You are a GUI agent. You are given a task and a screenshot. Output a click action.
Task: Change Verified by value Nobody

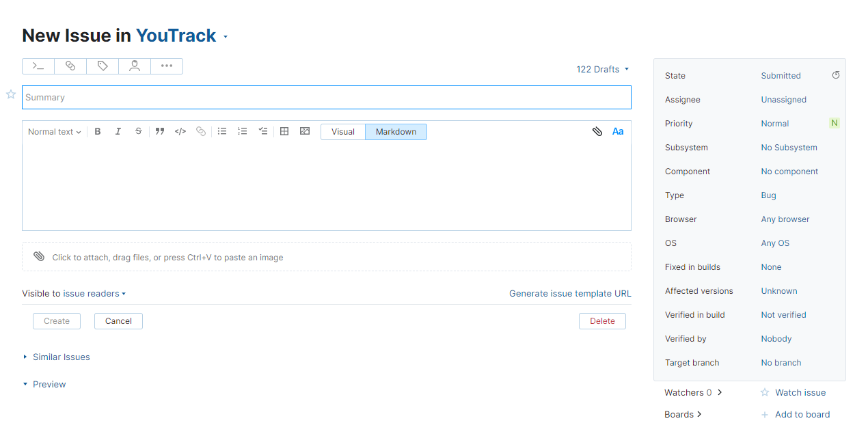coord(776,339)
